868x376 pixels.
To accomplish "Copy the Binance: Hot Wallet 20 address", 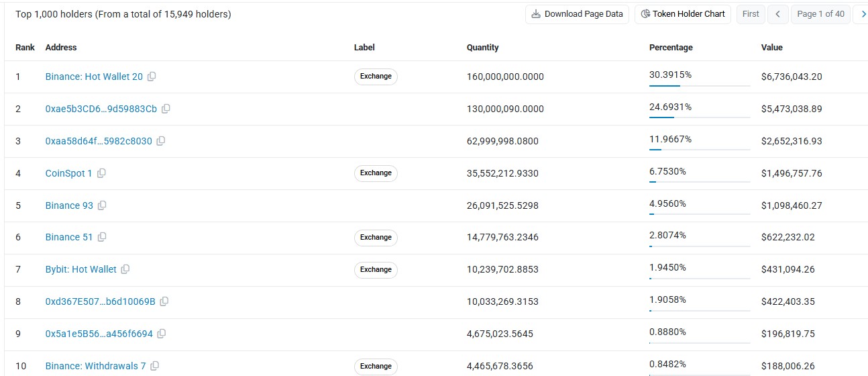I will click(x=152, y=77).
